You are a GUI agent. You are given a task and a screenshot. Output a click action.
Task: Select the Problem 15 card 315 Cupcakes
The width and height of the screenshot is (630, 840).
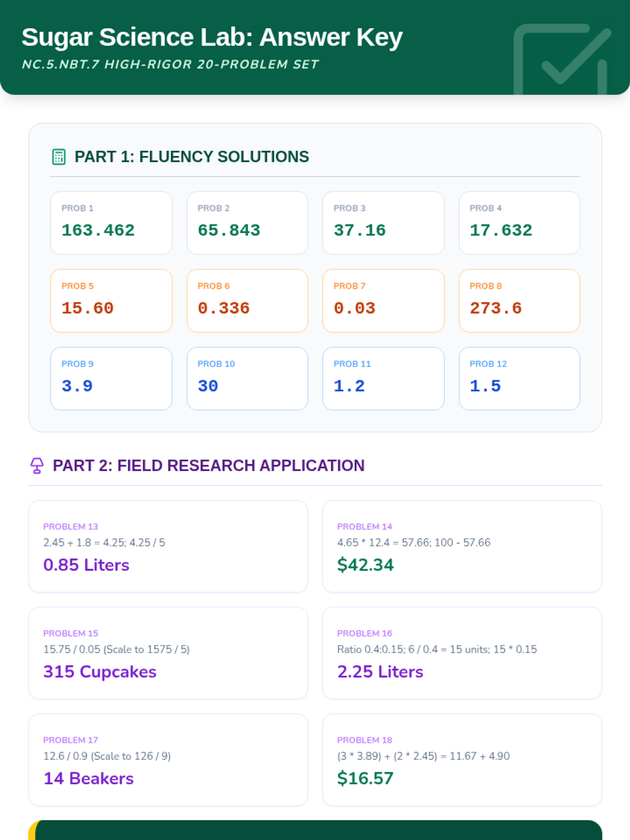tap(168, 653)
